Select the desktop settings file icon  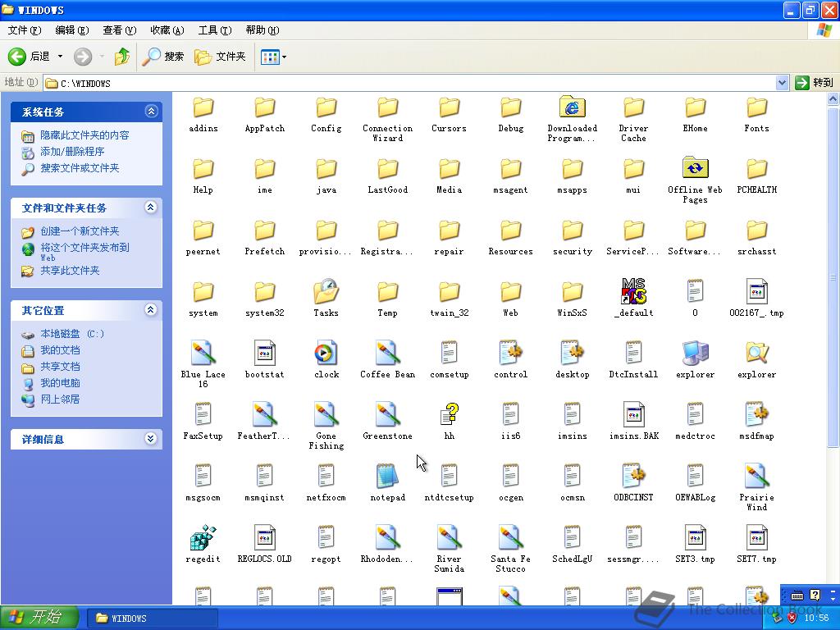tap(572, 353)
